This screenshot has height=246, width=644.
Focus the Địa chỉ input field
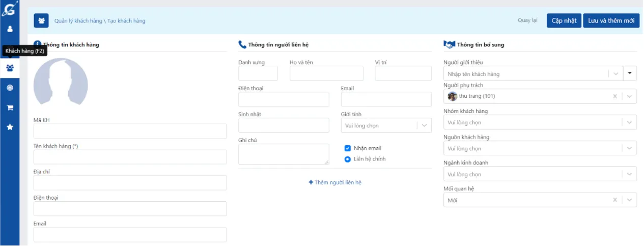(130, 183)
